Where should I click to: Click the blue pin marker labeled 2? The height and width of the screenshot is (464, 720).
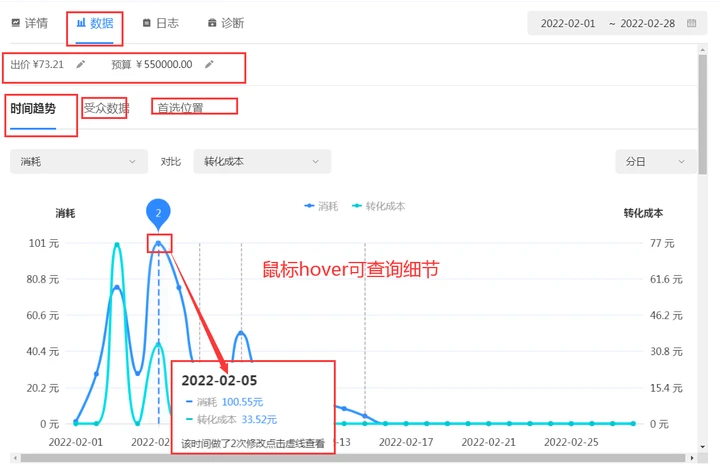pyautogui.click(x=158, y=212)
